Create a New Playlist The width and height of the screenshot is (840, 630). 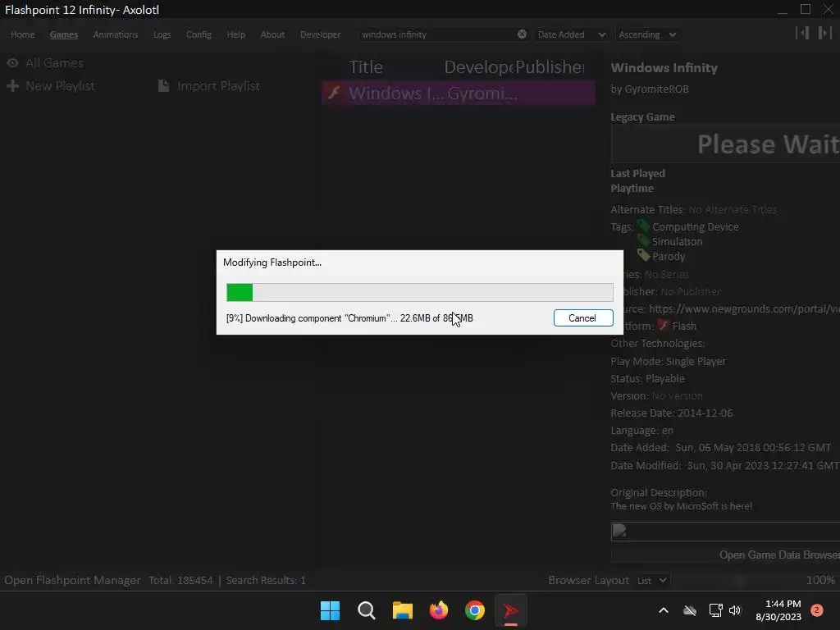[60, 85]
